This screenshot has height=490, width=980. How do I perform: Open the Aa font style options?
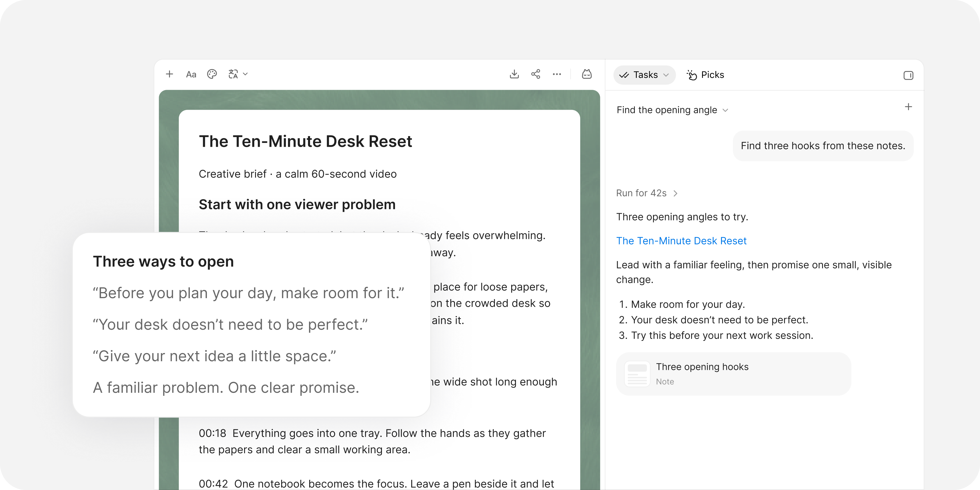[191, 75]
